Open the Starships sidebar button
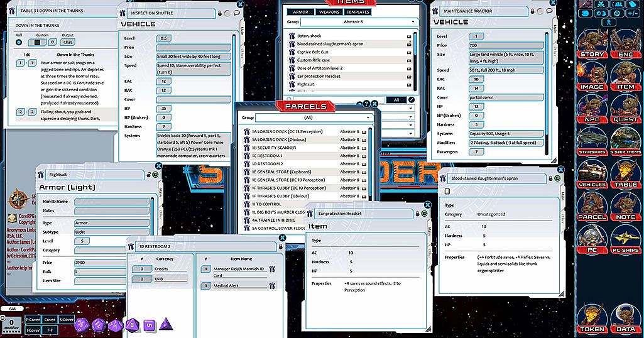This screenshot has height=338, width=644. [x=592, y=142]
